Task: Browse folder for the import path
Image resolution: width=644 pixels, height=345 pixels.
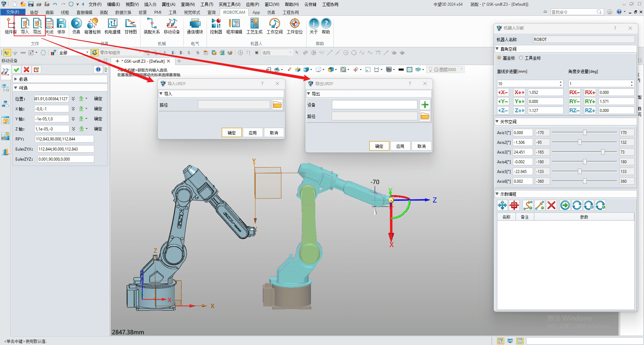Action: 277,105
